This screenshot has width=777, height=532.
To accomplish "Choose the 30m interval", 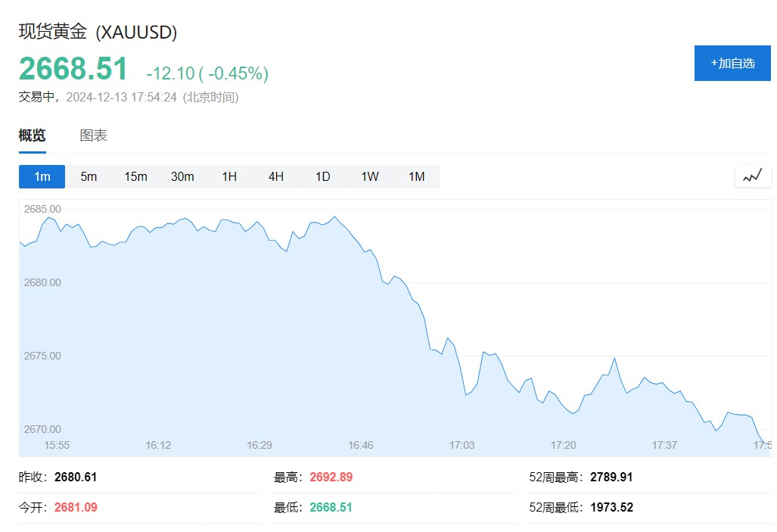I will click(x=182, y=176).
